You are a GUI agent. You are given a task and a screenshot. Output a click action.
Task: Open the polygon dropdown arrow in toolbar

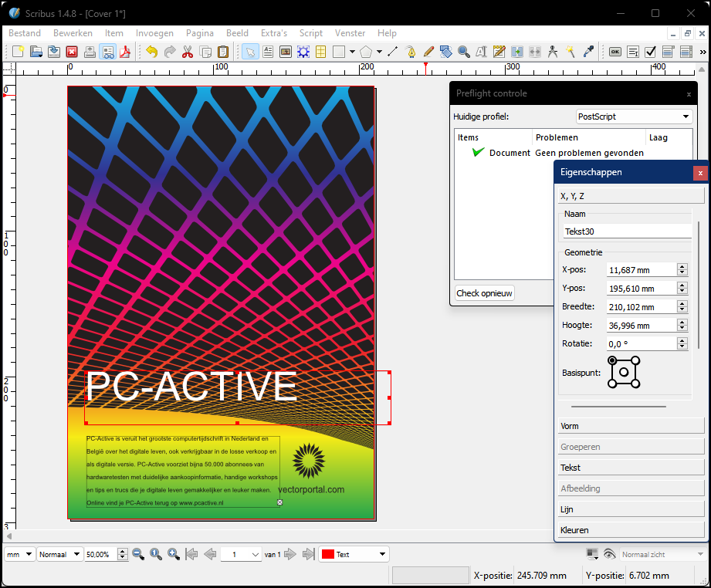(380, 52)
